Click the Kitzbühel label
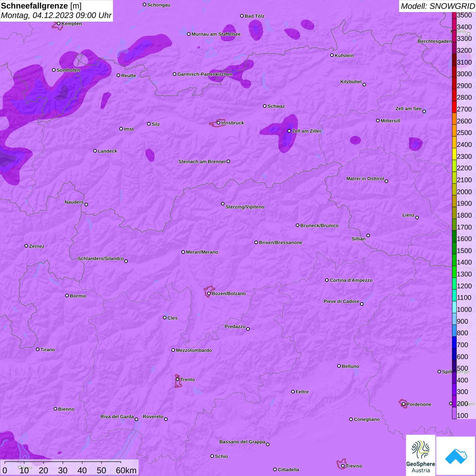This screenshot has height=476, width=476. (351, 82)
